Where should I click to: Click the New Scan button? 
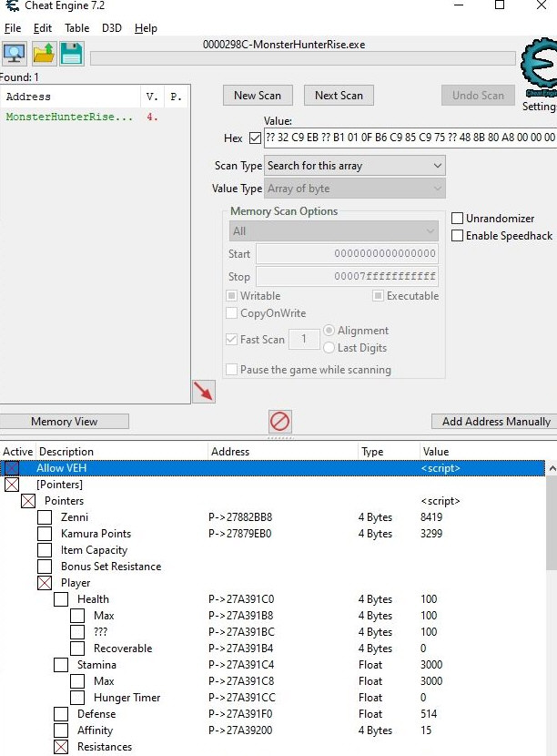tap(258, 96)
